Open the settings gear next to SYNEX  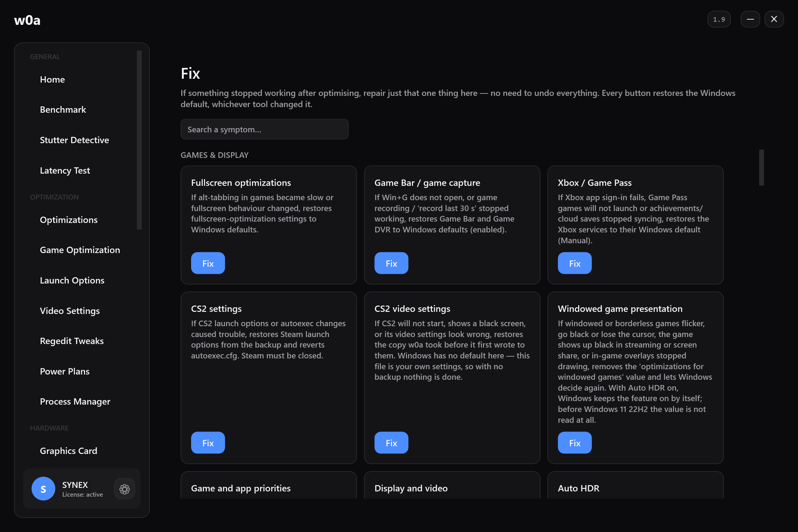[x=125, y=489]
